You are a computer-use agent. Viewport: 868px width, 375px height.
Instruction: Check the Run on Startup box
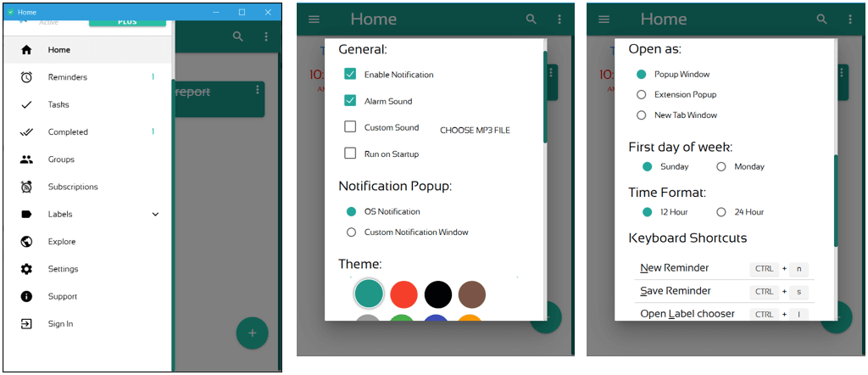[x=350, y=154]
